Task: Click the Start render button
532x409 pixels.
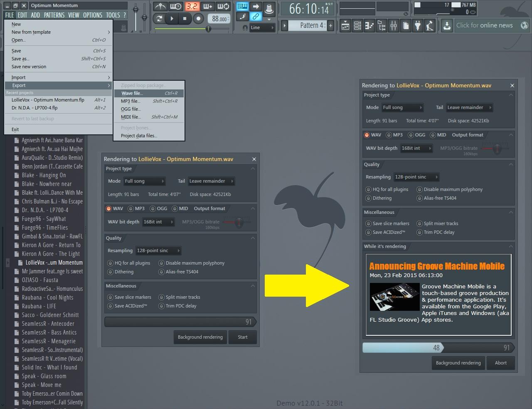Action: pyautogui.click(x=243, y=337)
